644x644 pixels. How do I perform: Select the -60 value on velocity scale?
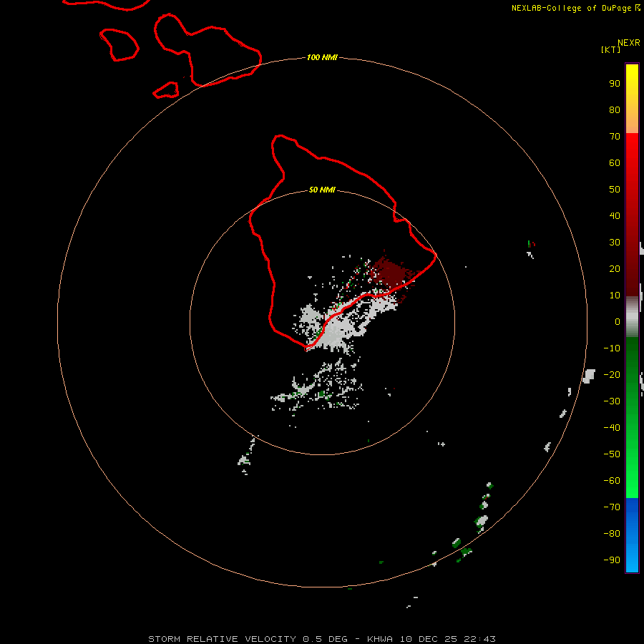click(612, 481)
